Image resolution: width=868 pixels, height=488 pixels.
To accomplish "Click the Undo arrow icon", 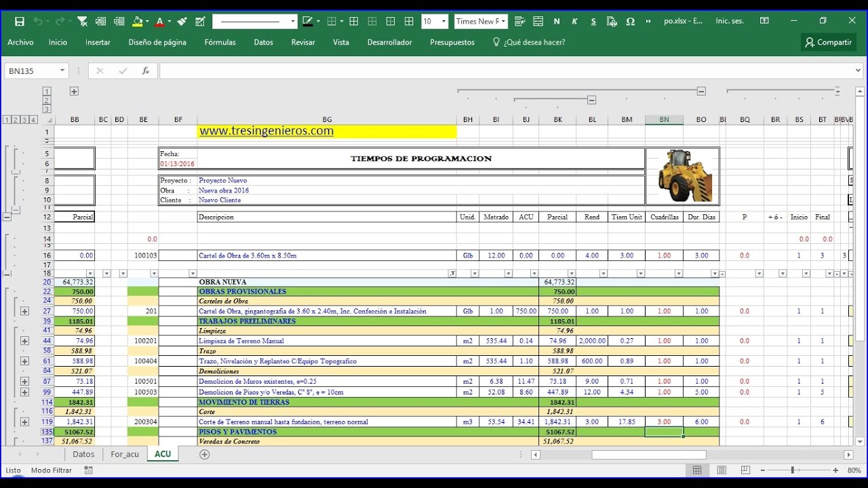I will [x=38, y=21].
